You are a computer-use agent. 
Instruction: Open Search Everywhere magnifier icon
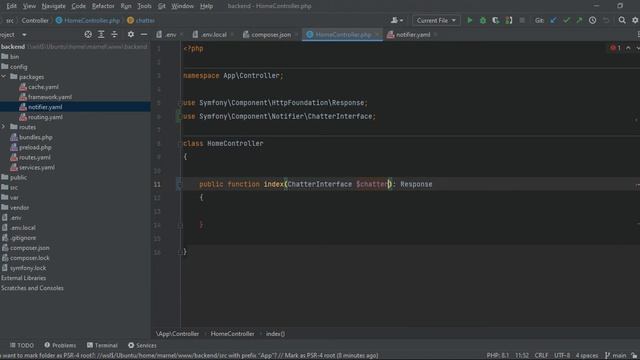[622, 20]
